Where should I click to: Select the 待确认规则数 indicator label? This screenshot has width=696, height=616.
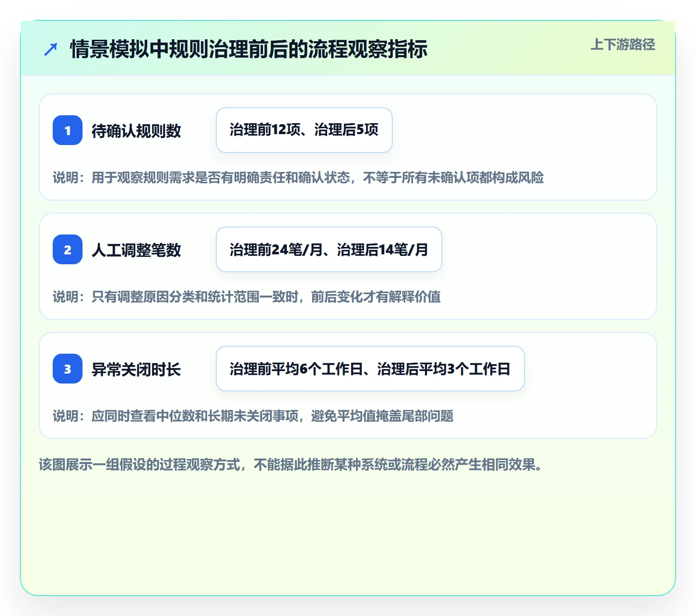coord(136,131)
